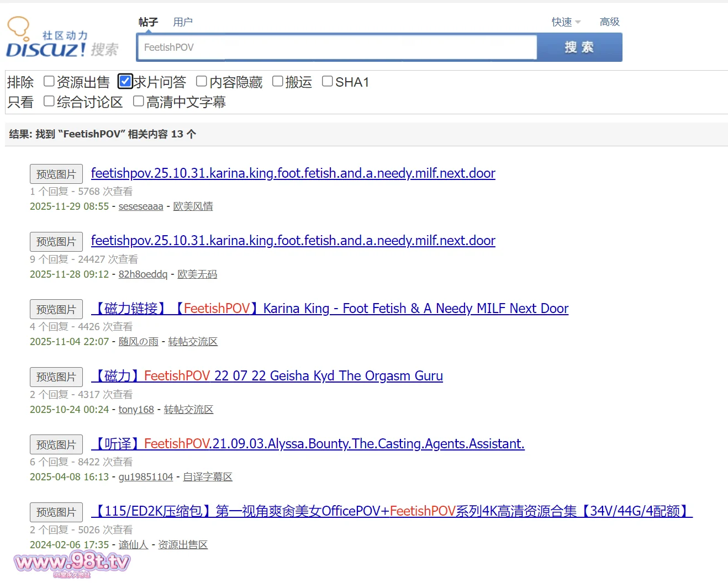
Task: Toggle the SHA1 checkbox
Action: pyautogui.click(x=328, y=82)
